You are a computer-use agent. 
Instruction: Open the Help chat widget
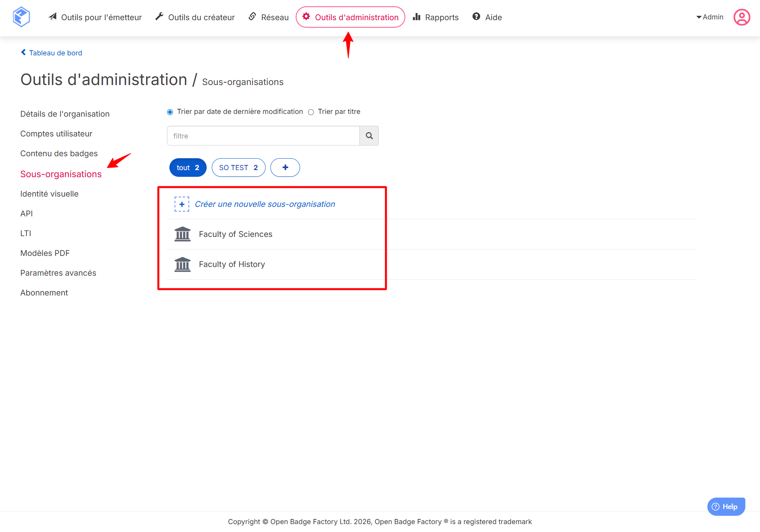(726, 506)
